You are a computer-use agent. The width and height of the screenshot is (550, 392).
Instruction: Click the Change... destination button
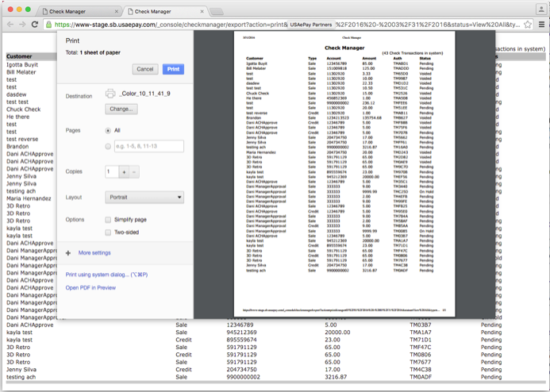click(121, 109)
